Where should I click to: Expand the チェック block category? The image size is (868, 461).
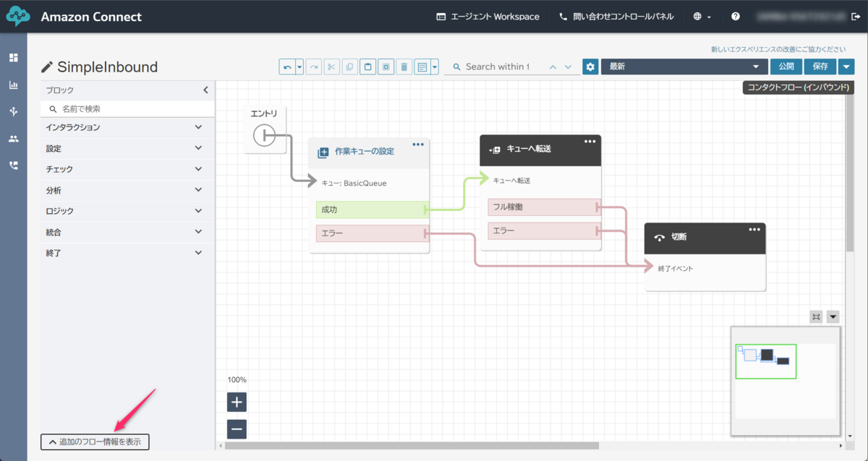(x=127, y=169)
